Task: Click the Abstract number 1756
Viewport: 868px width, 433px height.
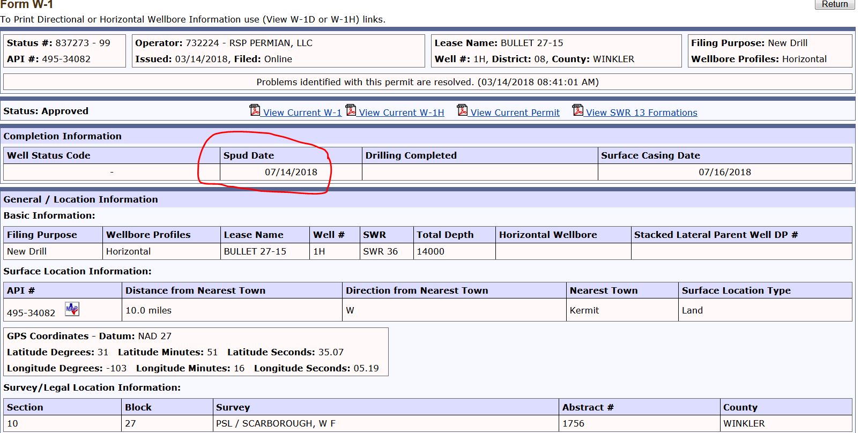Action: [573, 423]
